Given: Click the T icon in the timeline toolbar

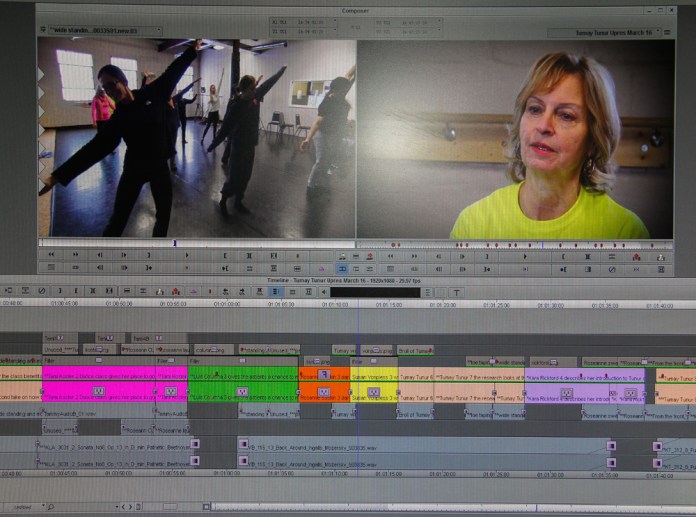Looking at the screenshot, I should 456,292.
